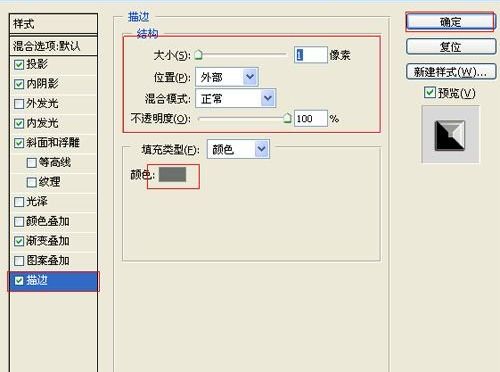Select the 外发光 style row label
This screenshot has width=500, height=372.
42,103
